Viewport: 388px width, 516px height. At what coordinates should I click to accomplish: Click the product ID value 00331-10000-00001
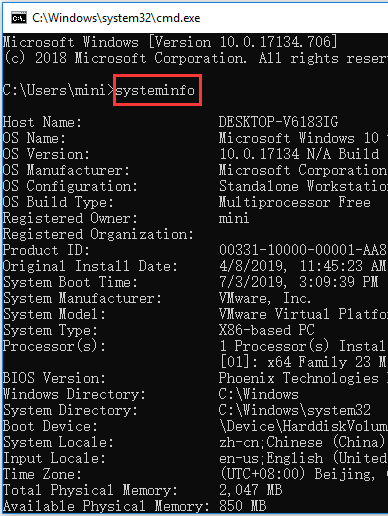click(303, 250)
